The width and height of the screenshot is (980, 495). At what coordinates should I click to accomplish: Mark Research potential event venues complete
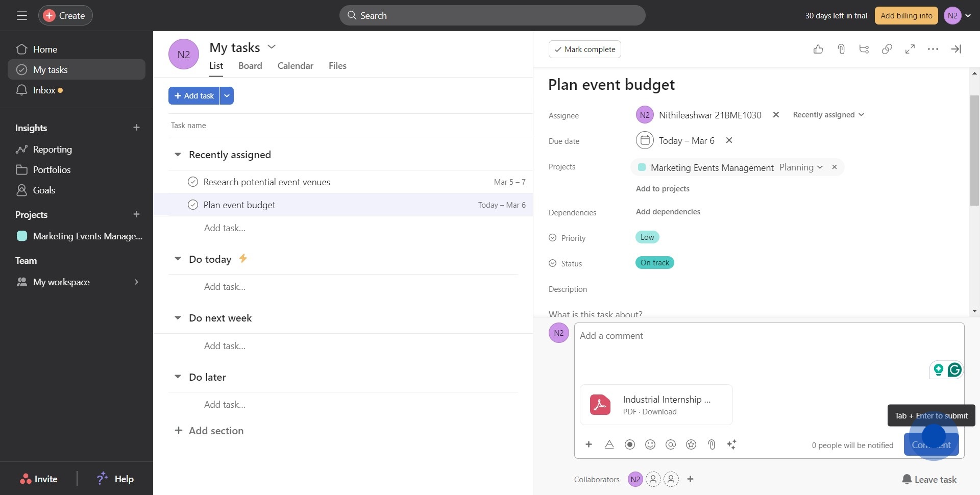tap(193, 182)
